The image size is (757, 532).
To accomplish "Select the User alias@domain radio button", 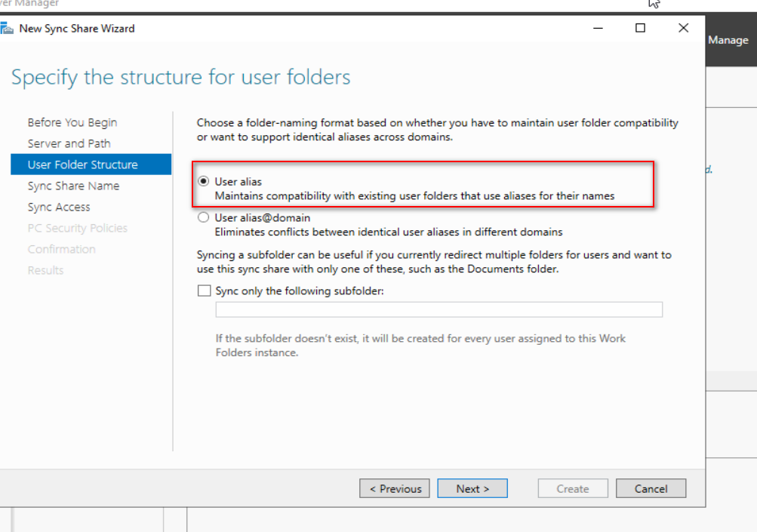I will pos(202,217).
